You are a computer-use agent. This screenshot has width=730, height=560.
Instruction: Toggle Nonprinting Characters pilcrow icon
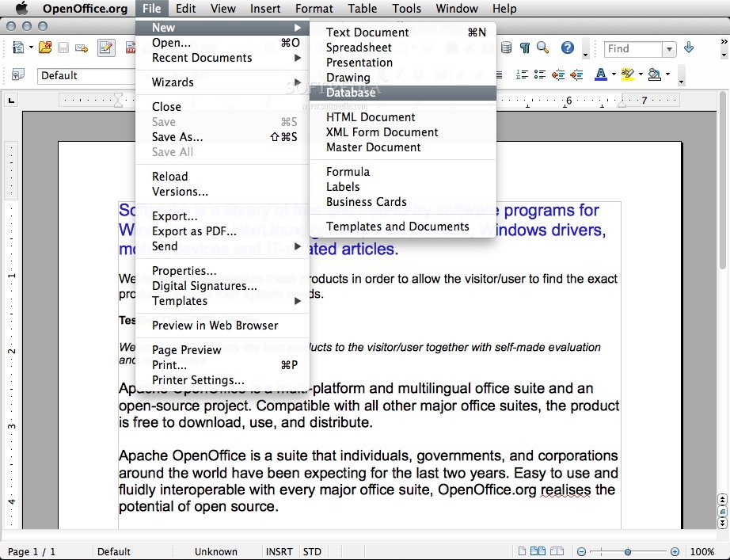coord(525,48)
